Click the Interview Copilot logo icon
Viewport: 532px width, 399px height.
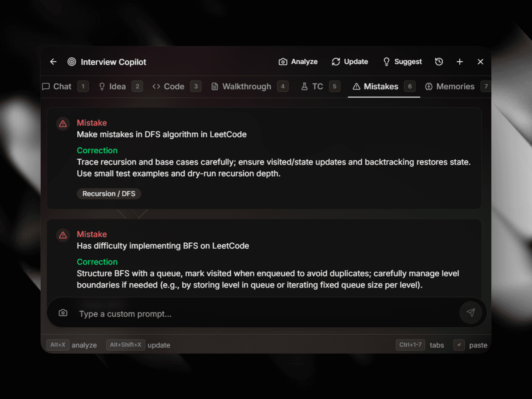coord(72,62)
